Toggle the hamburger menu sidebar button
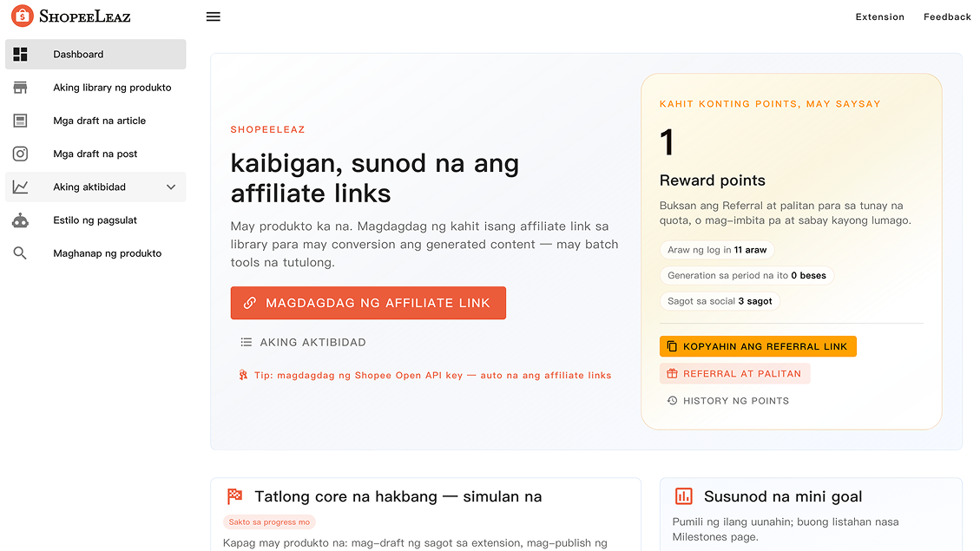Image resolution: width=980 pixels, height=551 pixels. [x=213, y=16]
